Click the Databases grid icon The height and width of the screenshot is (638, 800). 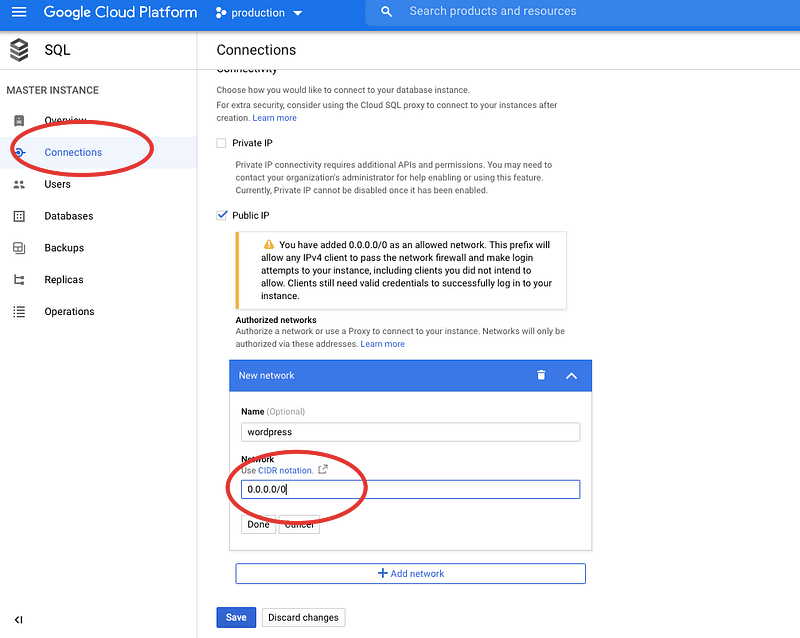pyautogui.click(x=19, y=216)
